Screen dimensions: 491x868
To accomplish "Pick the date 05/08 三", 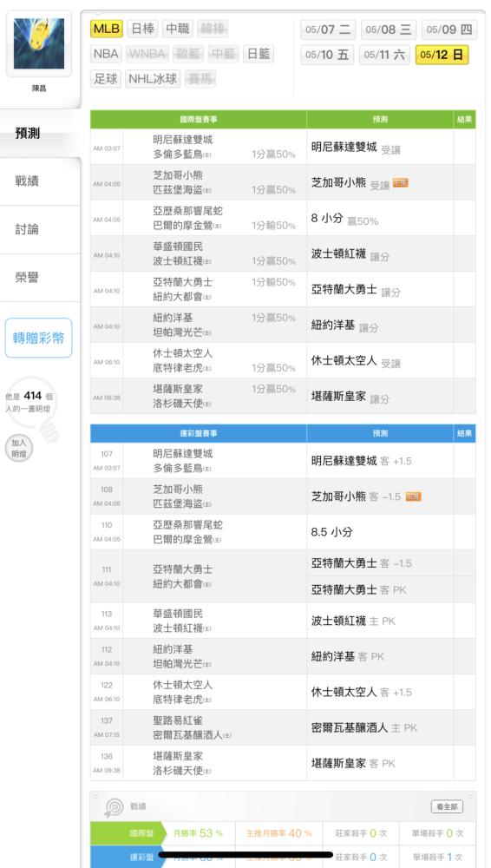I will (x=389, y=30).
